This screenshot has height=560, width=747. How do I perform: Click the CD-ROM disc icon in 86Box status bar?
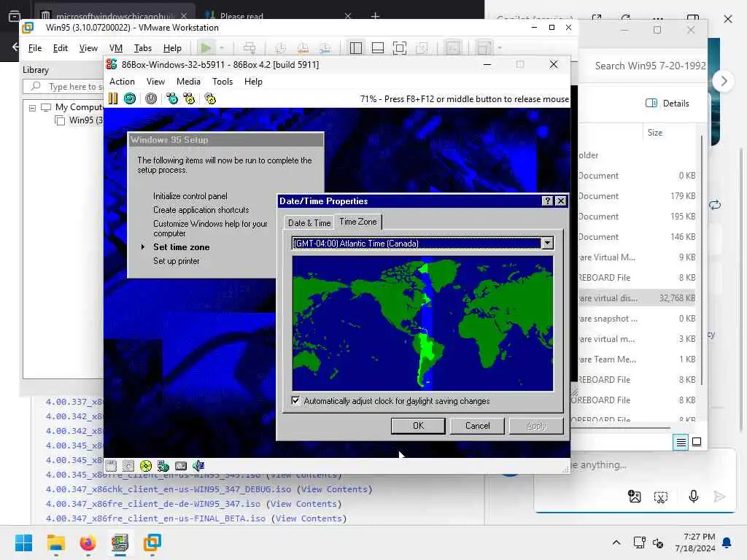[x=146, y=466]
